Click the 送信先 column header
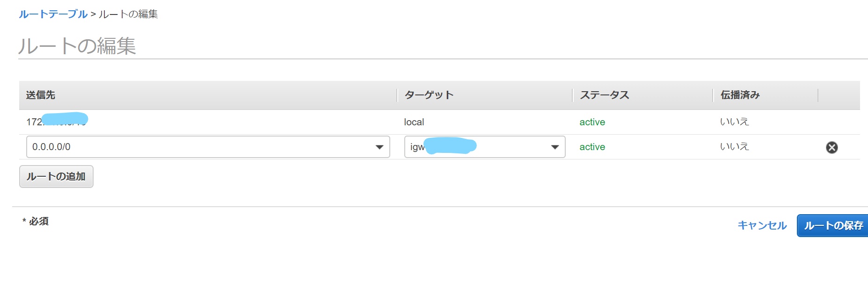Image resolution: width=868 pixels, height=303 pixels. coord(40,94)
